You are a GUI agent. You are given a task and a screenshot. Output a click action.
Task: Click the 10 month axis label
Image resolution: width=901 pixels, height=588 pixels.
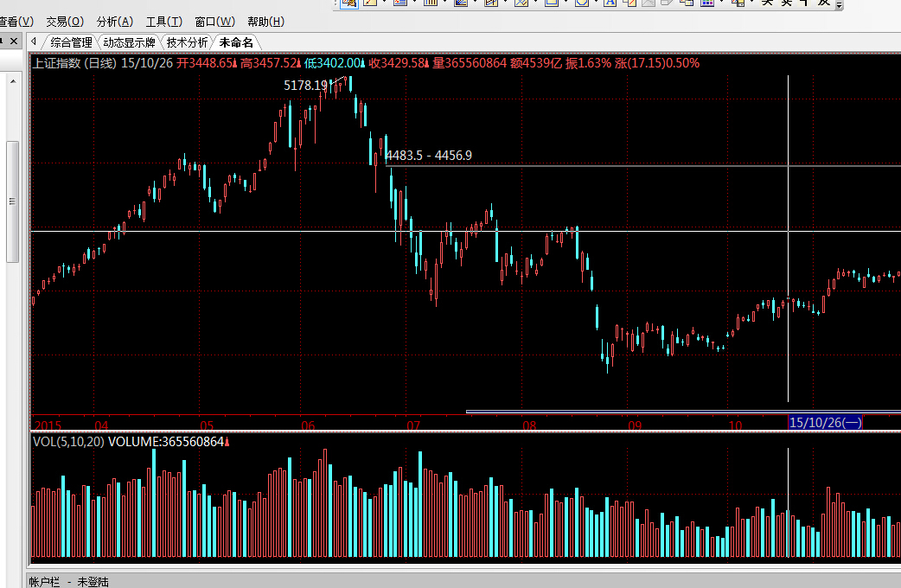736,426
